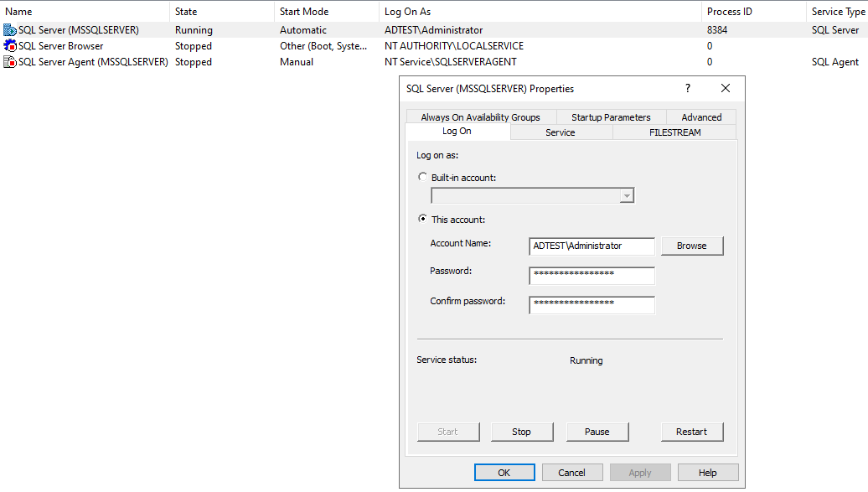Sort by the Service Type column header
The height and width of the screenshot is (492, 868).
[838, 11]
